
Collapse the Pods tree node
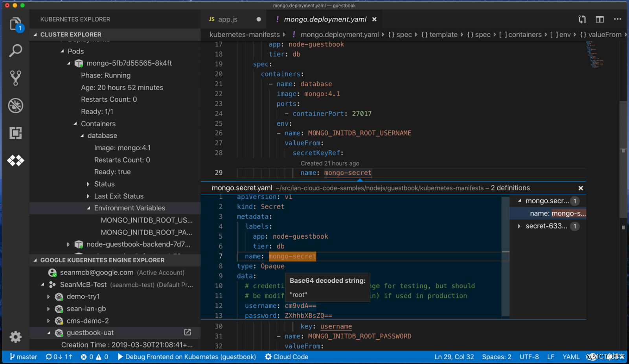[62, 51]
